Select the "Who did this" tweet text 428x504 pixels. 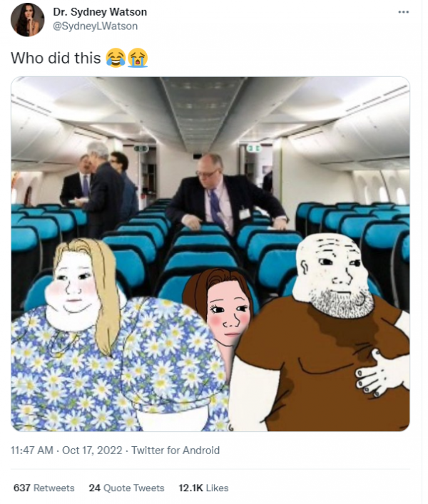[56, 58]
